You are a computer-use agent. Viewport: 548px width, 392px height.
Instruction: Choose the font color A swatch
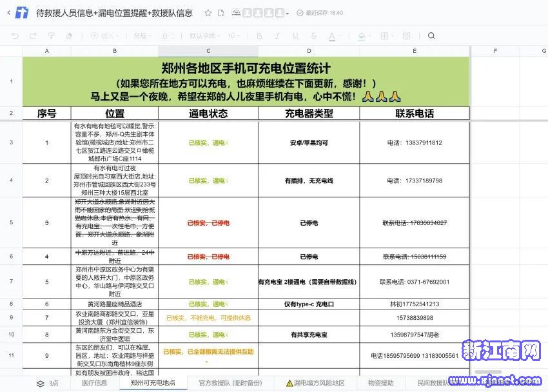point(332,36)
